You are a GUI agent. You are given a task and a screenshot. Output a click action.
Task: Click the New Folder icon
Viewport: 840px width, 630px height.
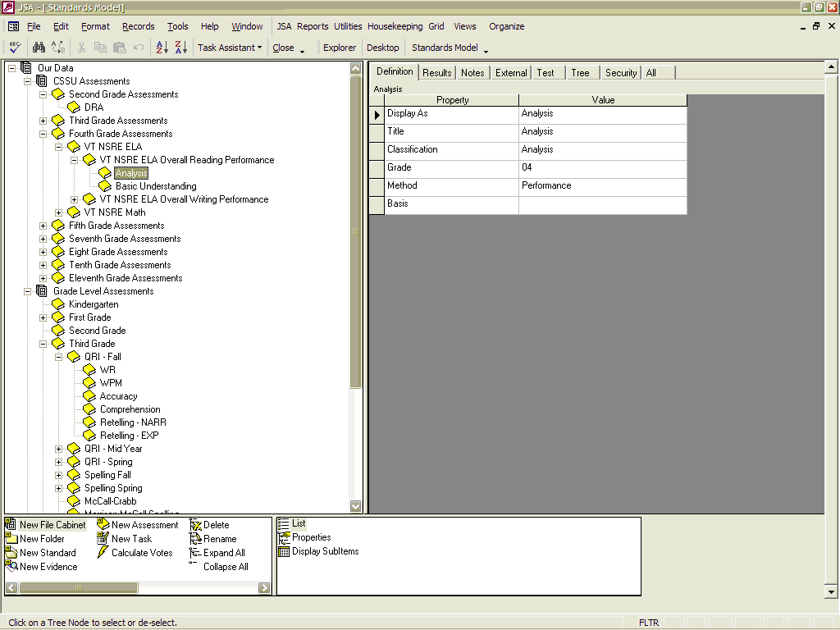pos(11,538)
